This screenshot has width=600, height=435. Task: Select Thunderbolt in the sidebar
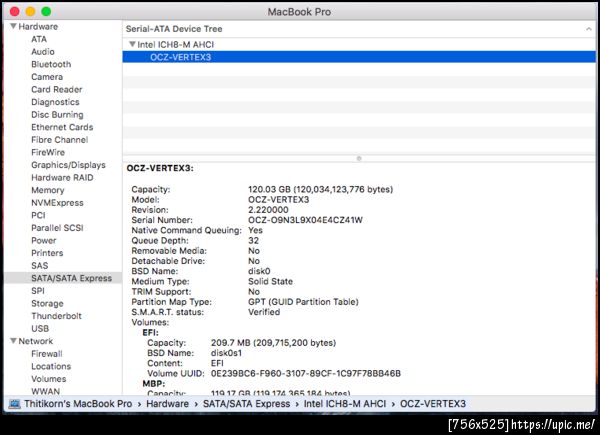pos(57,316)
